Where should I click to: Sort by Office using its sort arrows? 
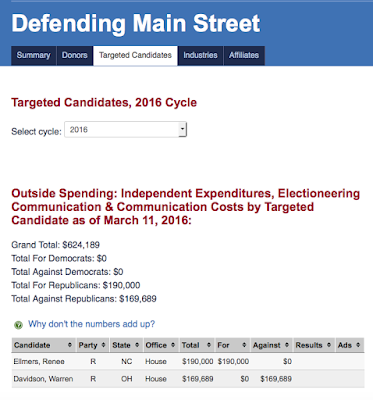(x=173, y=345)
